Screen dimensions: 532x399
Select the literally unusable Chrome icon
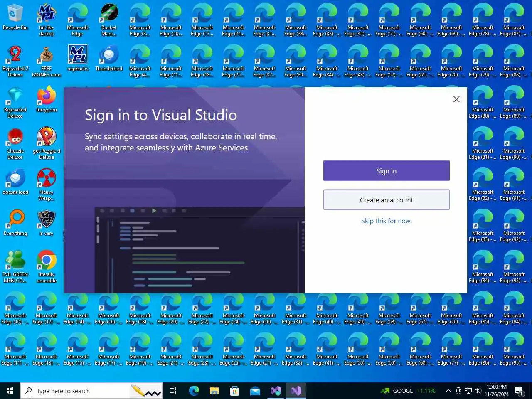point(47,267)
